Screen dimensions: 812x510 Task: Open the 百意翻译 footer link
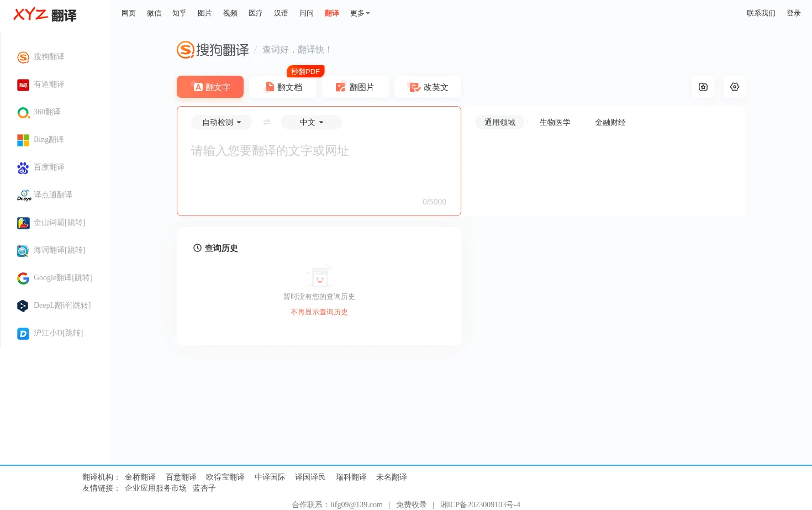coord(181,477)
